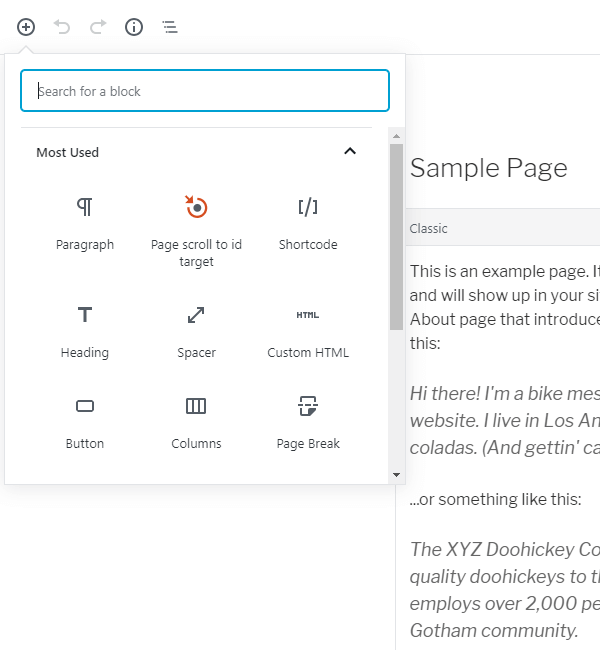Open the content structure info icon
The height and width of the screenshot is (650, 600).
[134, 27]
